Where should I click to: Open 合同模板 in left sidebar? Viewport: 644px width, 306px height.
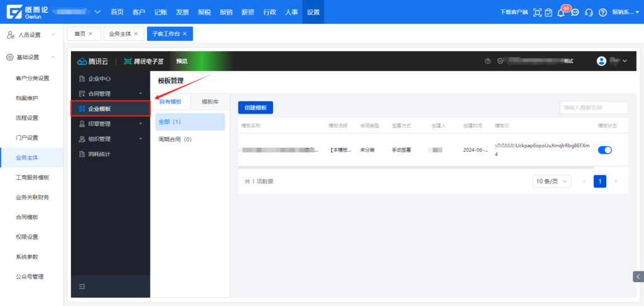27,217
